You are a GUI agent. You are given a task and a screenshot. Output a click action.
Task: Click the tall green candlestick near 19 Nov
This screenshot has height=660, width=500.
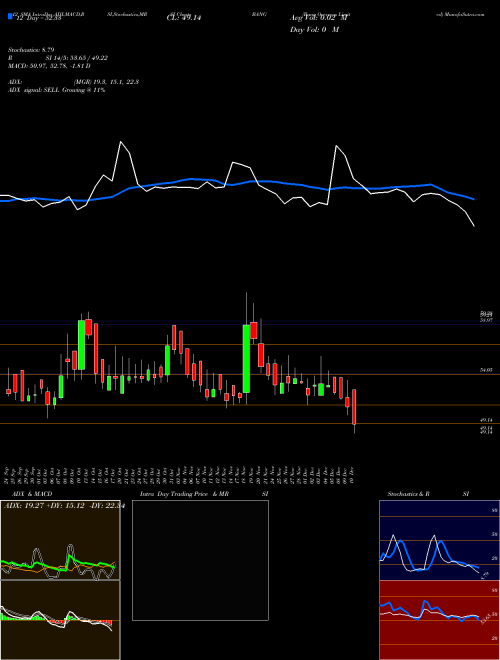246,359
